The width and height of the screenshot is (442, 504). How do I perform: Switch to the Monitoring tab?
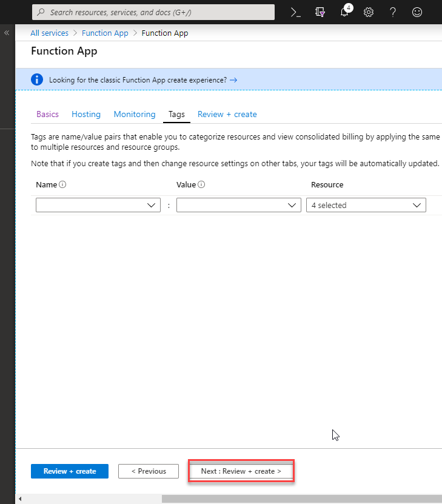[135, 114]
